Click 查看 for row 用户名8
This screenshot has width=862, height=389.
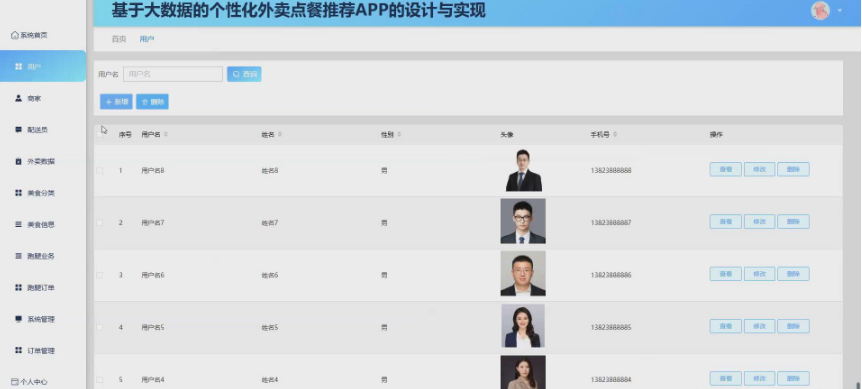point(726,169)
